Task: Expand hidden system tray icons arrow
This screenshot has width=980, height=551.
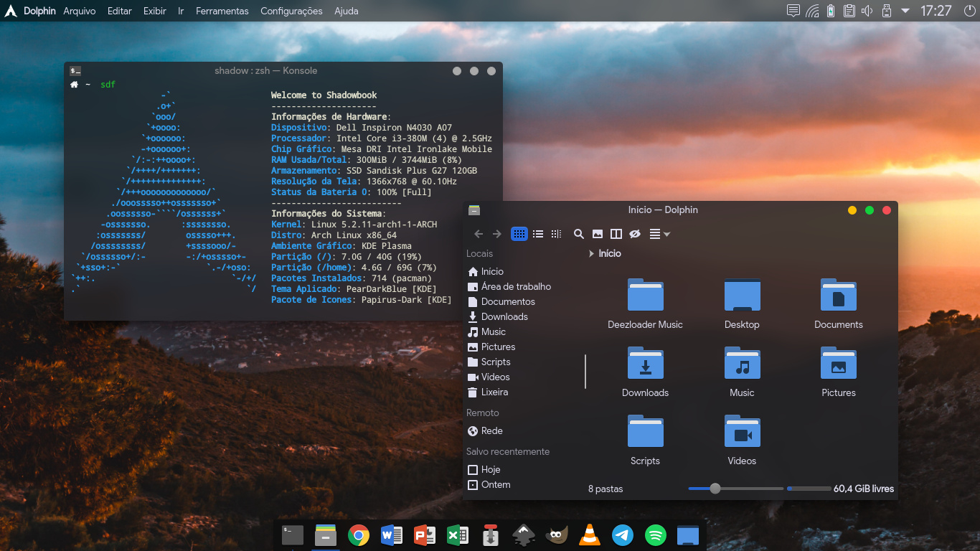Action: [905, 11]
